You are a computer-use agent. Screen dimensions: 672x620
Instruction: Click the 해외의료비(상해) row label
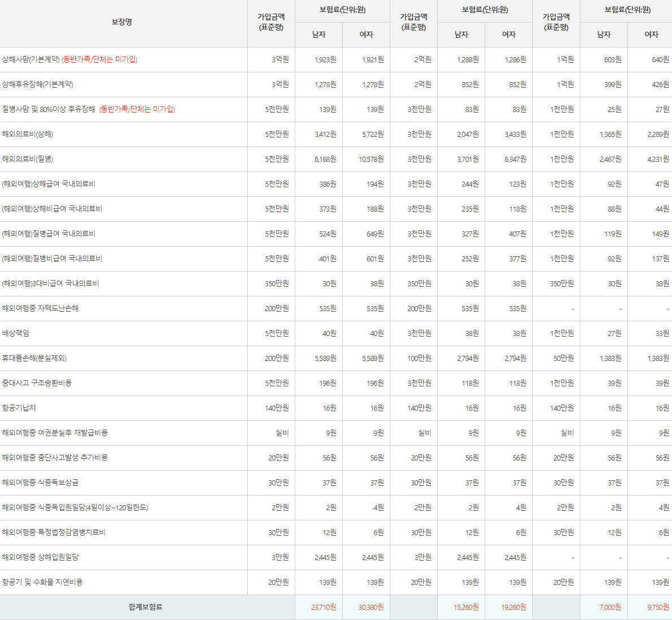(27, 134)
